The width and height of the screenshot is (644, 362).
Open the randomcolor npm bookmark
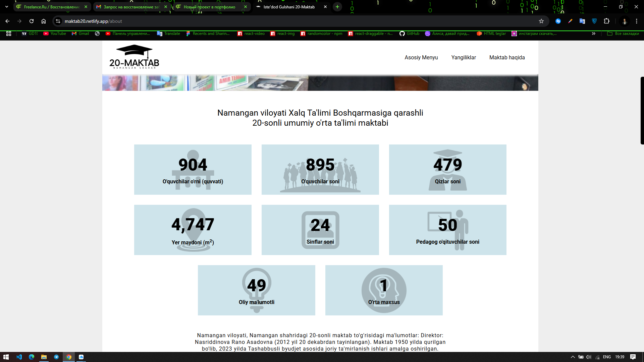point(321,34)
